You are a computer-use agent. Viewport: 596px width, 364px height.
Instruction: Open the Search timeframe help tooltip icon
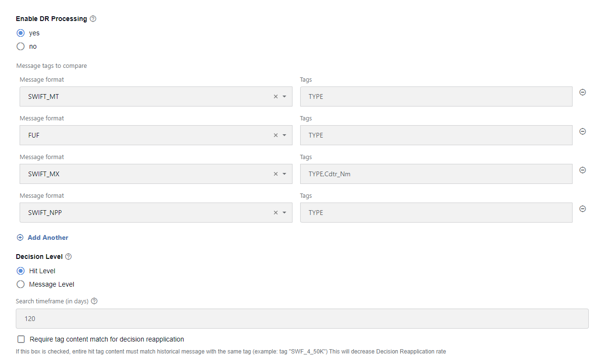[x=94, y=301]
